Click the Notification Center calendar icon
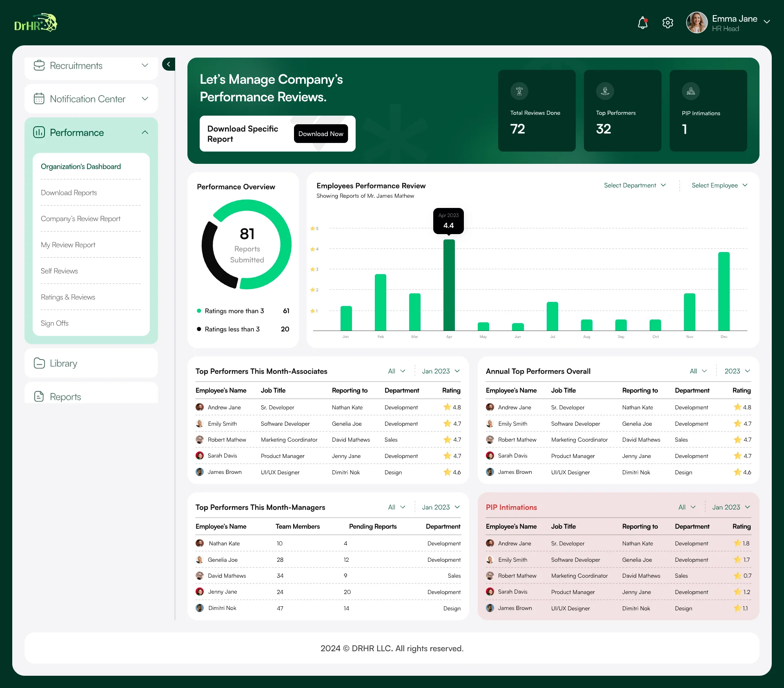This screenshot has width=784, height=688. point(39,99)
